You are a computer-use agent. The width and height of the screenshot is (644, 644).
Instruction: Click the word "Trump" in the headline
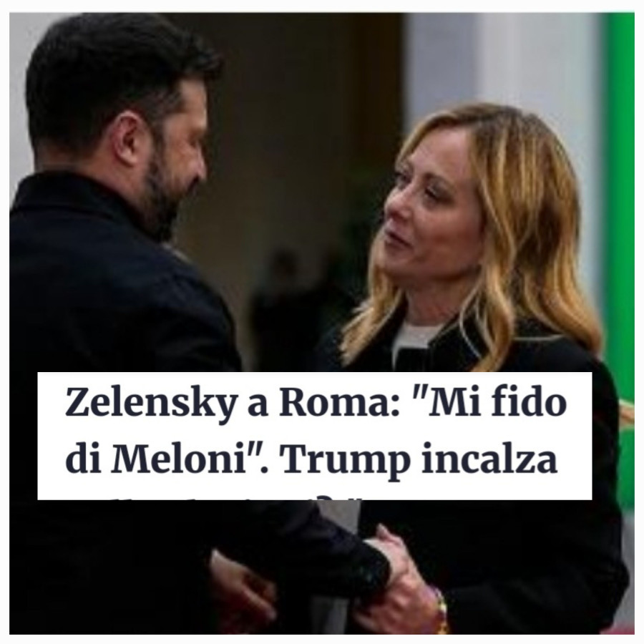pos(345,461)
